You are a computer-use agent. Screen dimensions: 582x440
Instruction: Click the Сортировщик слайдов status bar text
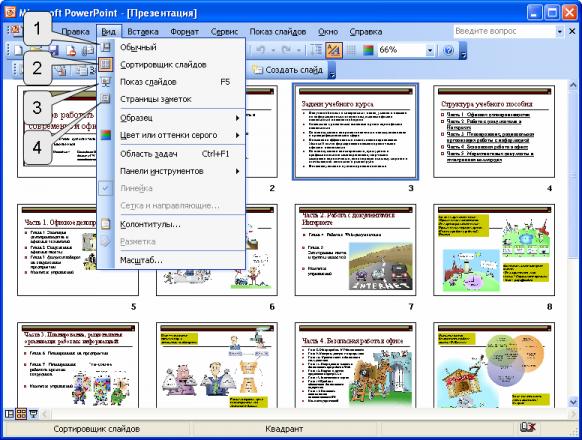click(x=97, y=429)
